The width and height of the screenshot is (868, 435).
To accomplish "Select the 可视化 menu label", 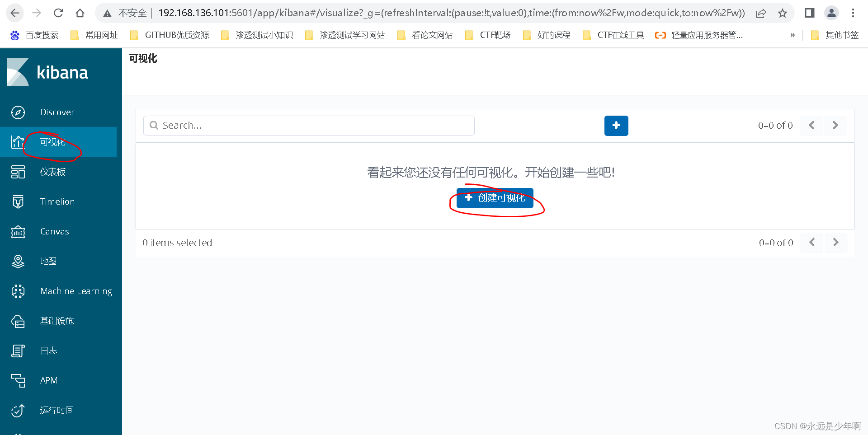I will tap(53, 142).
